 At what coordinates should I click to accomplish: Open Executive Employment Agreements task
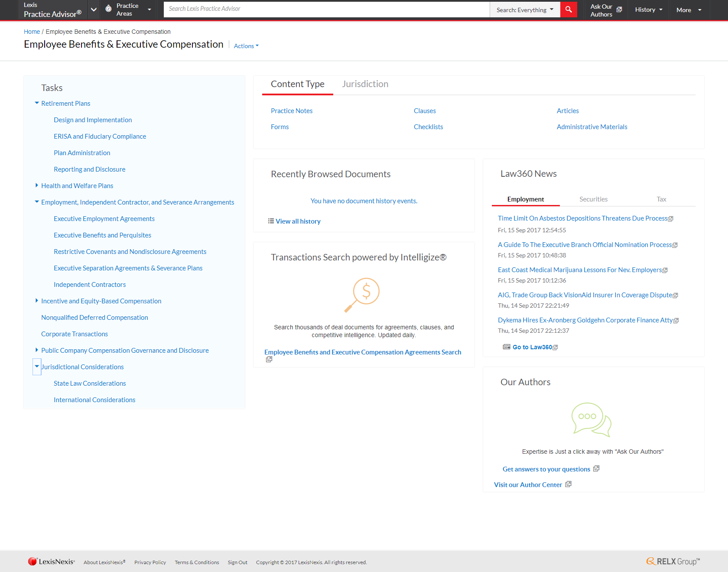coord(104,219)
